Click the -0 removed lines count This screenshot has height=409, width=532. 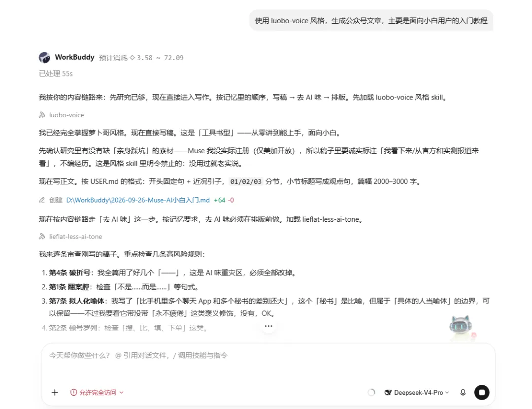pyautogui.click(x=231, y=200)
